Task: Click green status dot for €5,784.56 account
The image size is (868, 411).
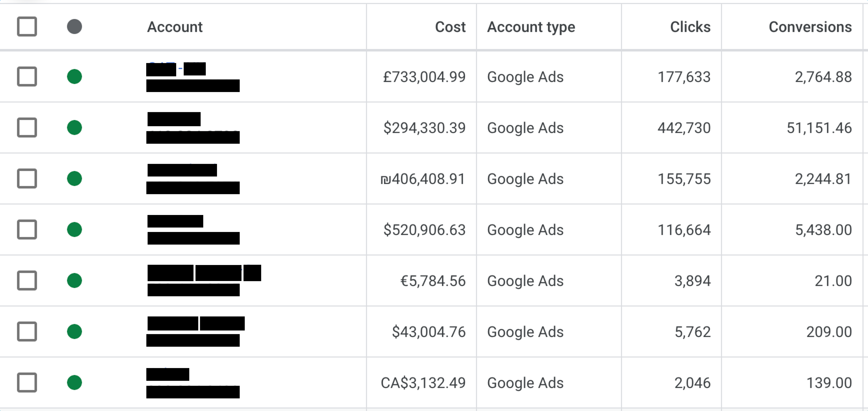Action: [74, 281]
